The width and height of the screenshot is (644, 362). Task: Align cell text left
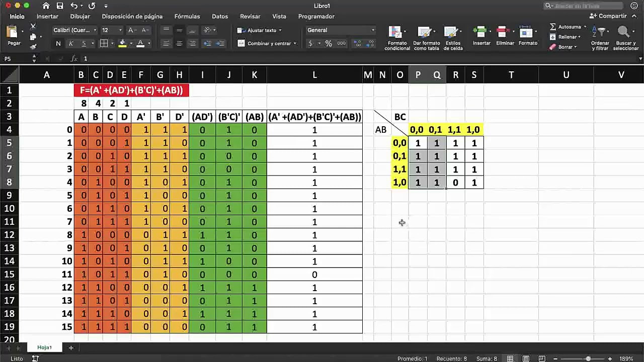point(166,44)
